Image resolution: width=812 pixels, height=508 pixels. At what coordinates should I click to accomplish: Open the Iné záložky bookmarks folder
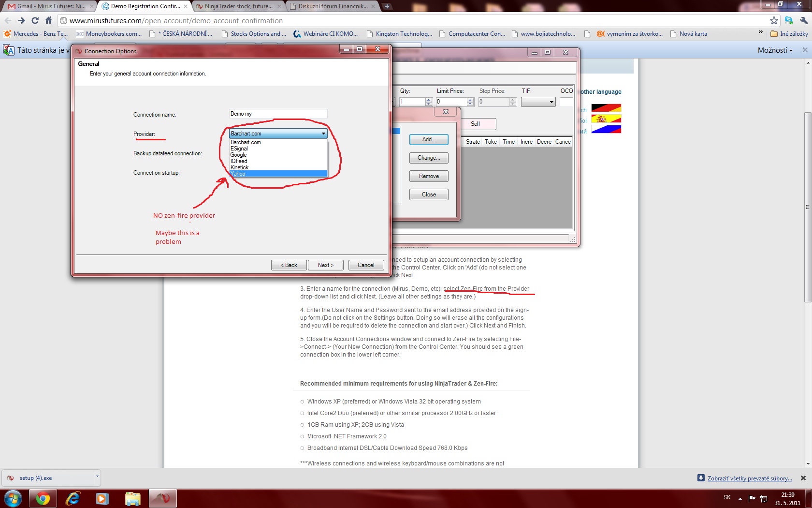click(x=789, y=34)
